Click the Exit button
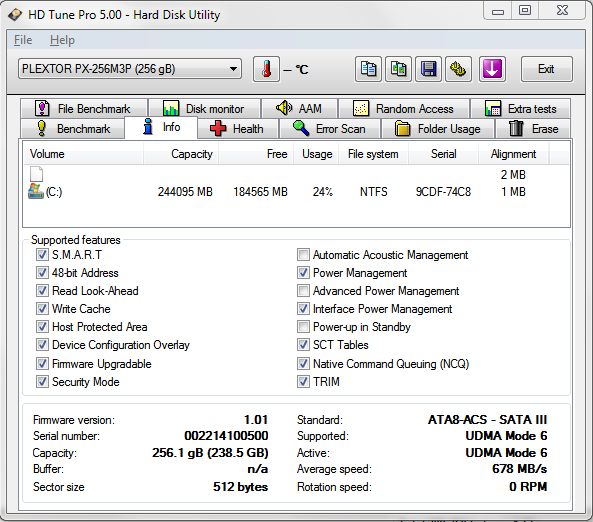The width and height of the screenshot is (593, 522). click(x=546, y=69)
